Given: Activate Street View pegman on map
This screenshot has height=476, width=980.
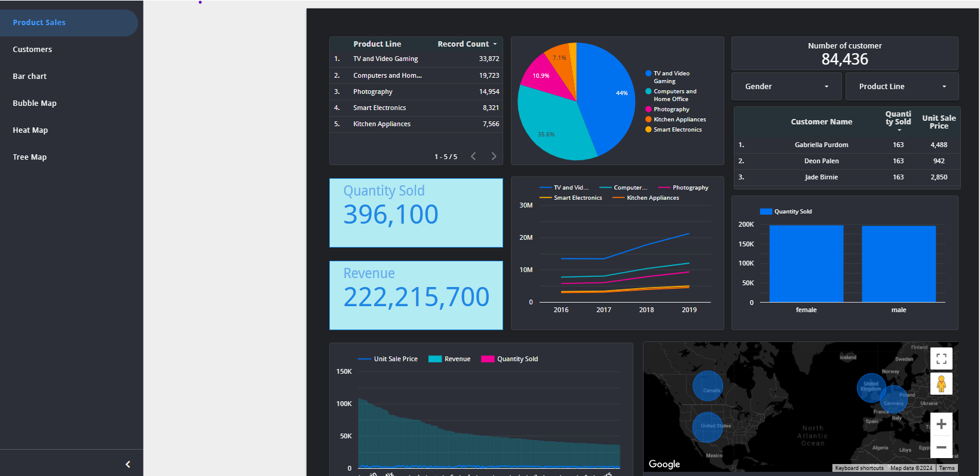Looking at the screenshot, I should pyautogui.click(x=941, y=383).
